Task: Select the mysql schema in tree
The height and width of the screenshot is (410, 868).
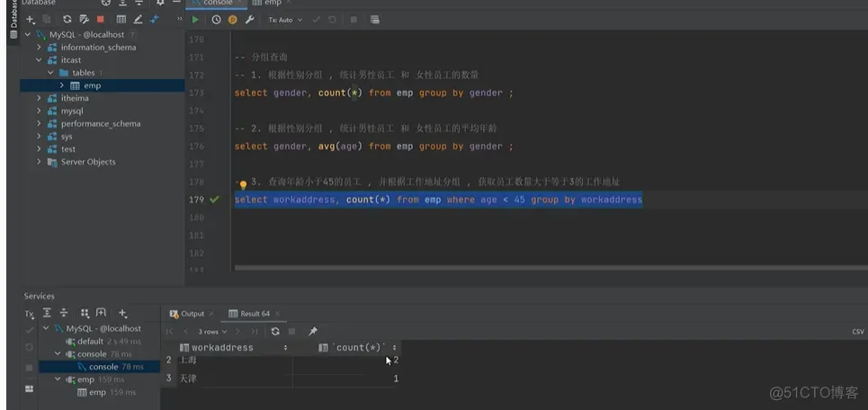Action: click(72, 111)
